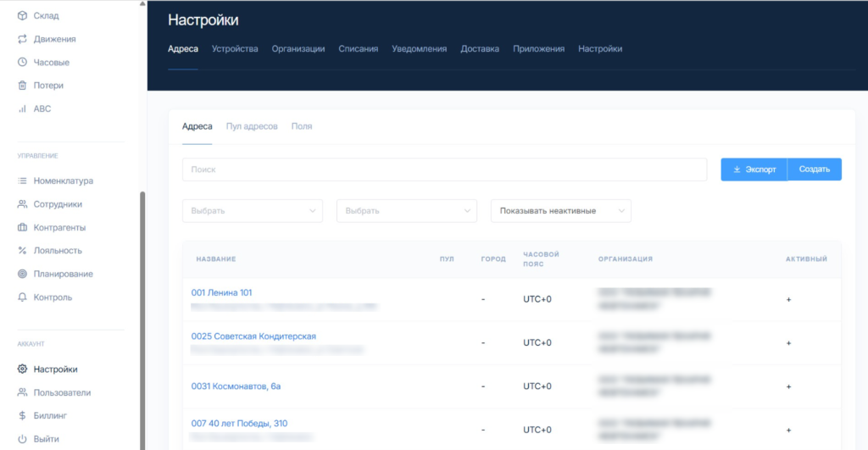The image size is (868, 450).
Task: Click the Потери trash icon
Action: coord(23,86)
